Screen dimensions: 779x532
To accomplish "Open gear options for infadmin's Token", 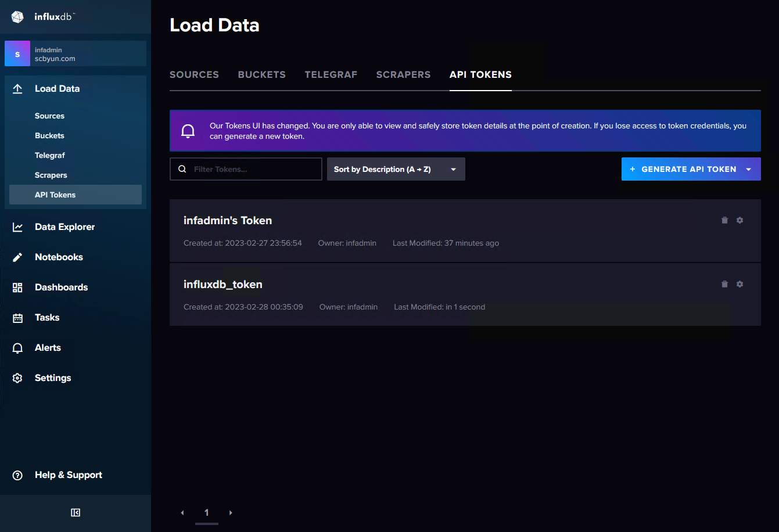I will [739, 220].
